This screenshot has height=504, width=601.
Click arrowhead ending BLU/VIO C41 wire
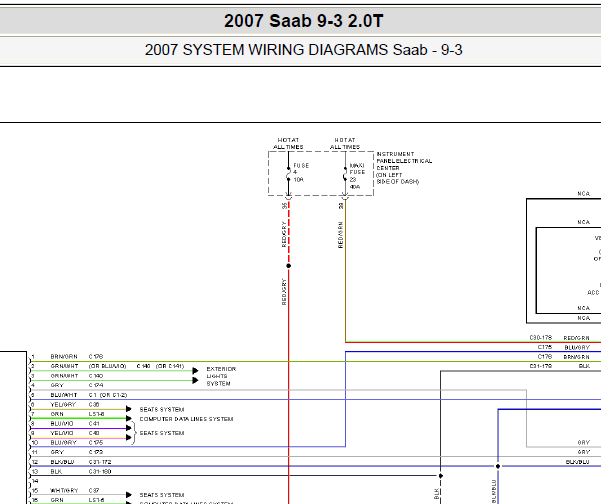point(129,428)
